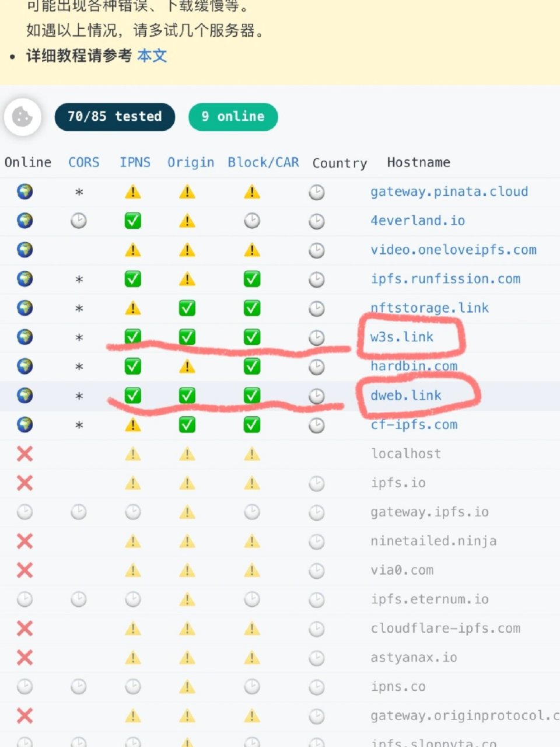Open video.oneloveipfs.com gateway link
Image resolution: width=560 pixels, height=747 pixels.
coord(453,250)
